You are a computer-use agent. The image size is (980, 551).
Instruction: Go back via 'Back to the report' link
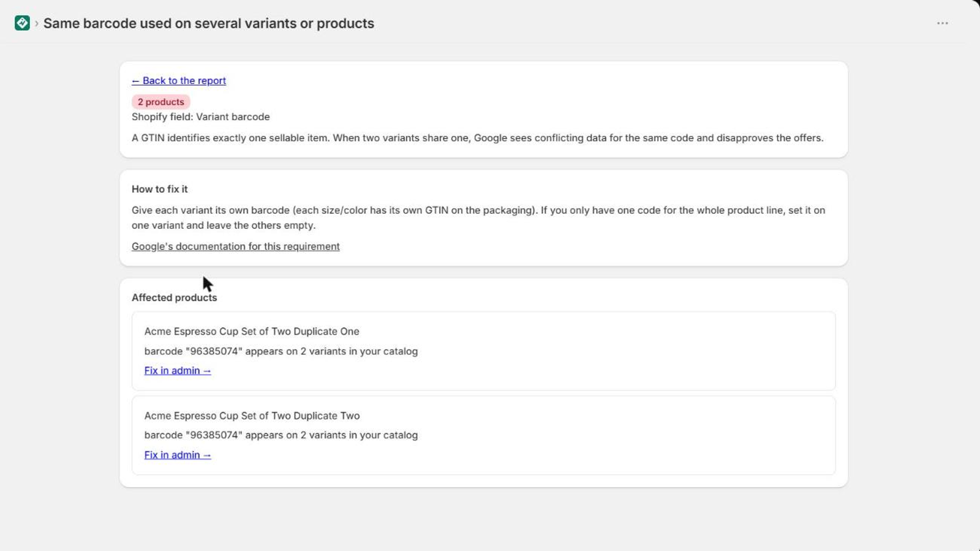tap(179, 81)
